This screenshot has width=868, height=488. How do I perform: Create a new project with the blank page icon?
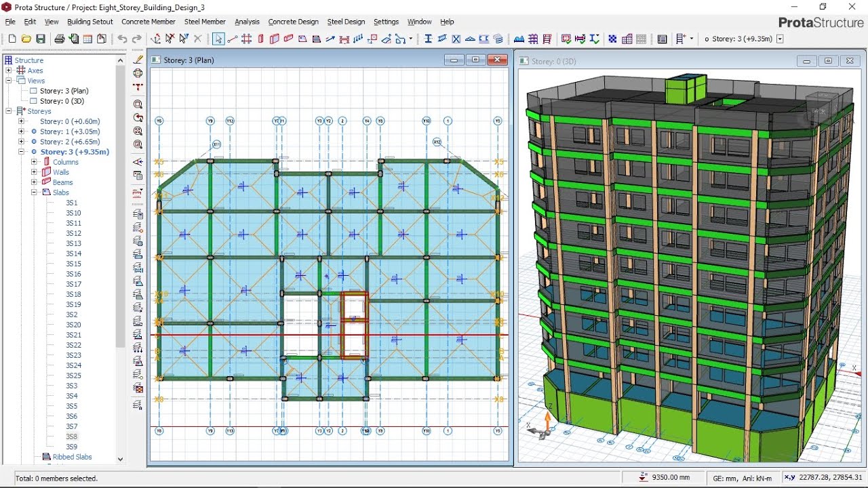[12, 39]
